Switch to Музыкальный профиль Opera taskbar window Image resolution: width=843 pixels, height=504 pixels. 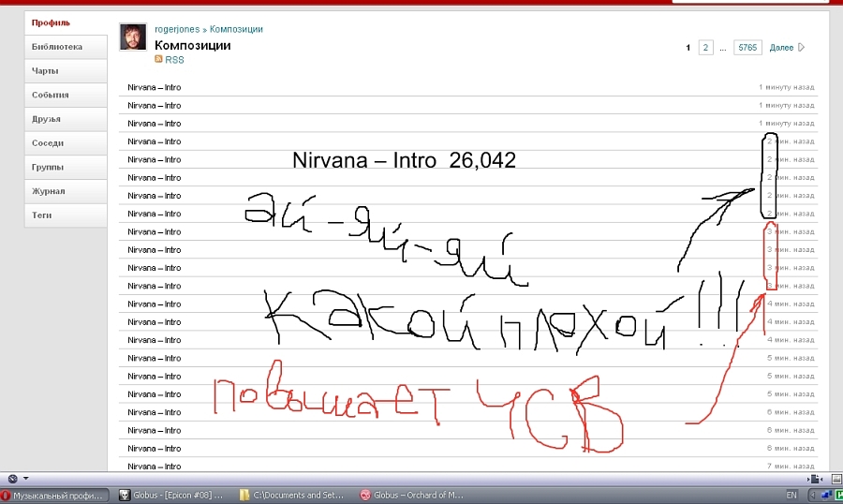[54, 496]
